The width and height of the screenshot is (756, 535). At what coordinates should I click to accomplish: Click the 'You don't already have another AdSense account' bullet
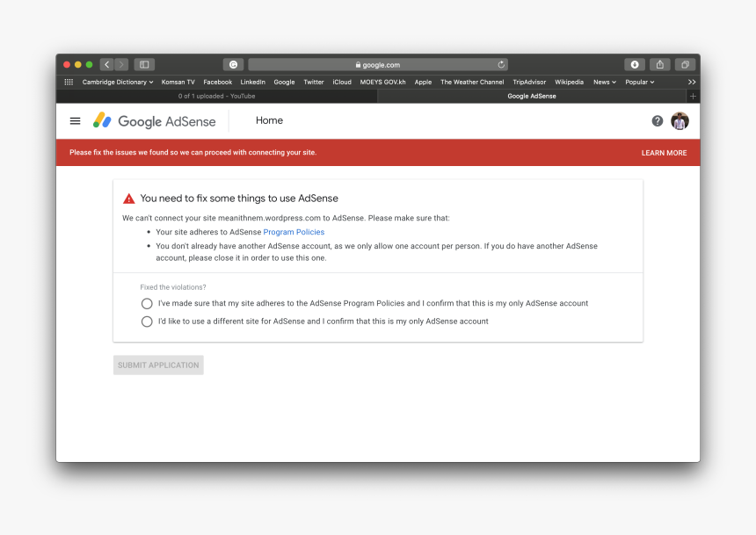click(376, 251)
